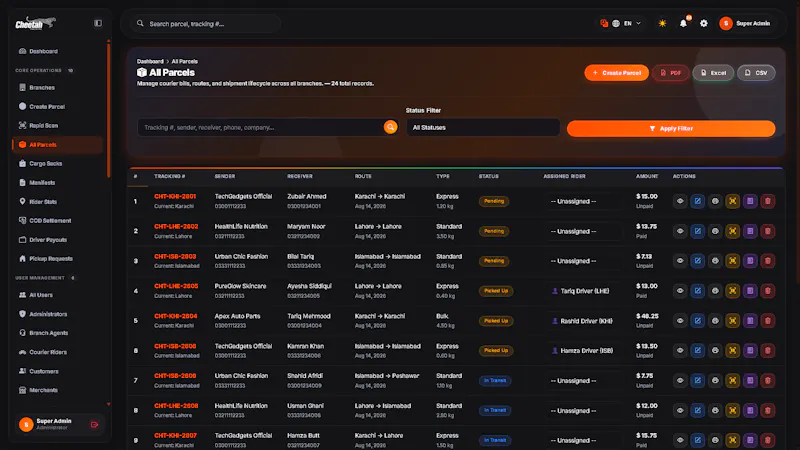Screen dimensions: 800x450
Task: Focus the top parcel search field
Action: [x=204, y=23]
